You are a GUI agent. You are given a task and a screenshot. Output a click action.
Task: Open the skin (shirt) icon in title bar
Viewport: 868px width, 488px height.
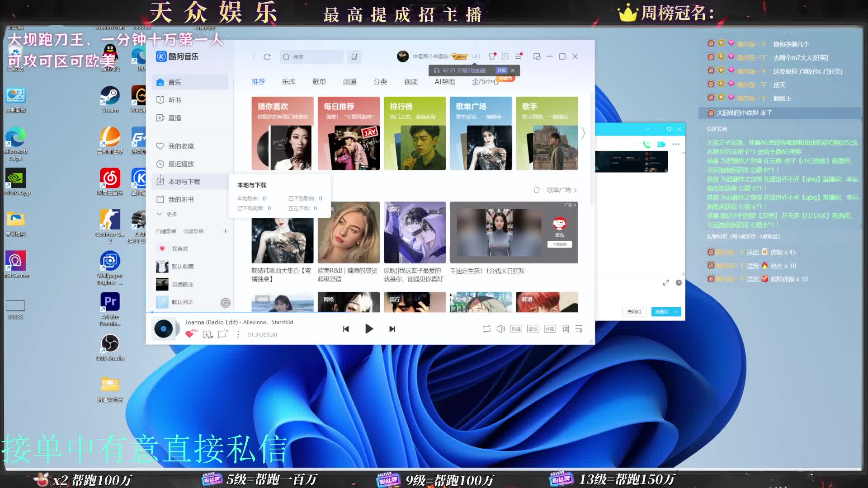click(492, 56)
